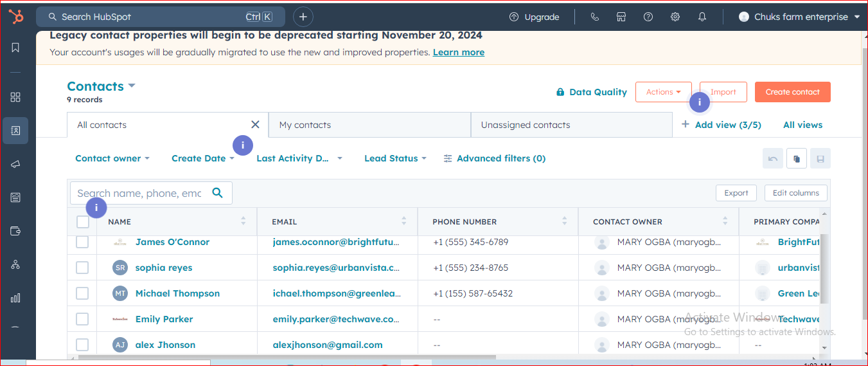Open the Reporting bar chart sidebar icon
The height and width of the screenshot is (366, 868).
(15, 298)
